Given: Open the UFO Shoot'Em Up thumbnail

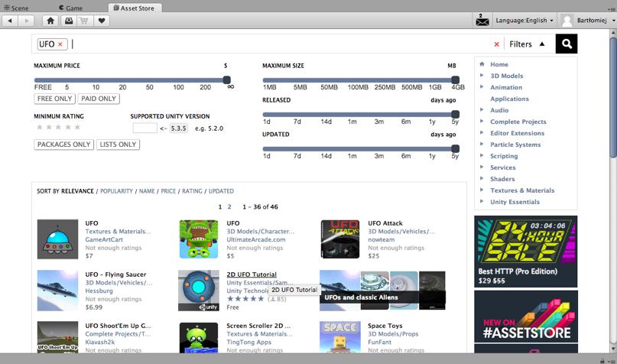Looking at the screenshot, I should [x=57, y=337].
